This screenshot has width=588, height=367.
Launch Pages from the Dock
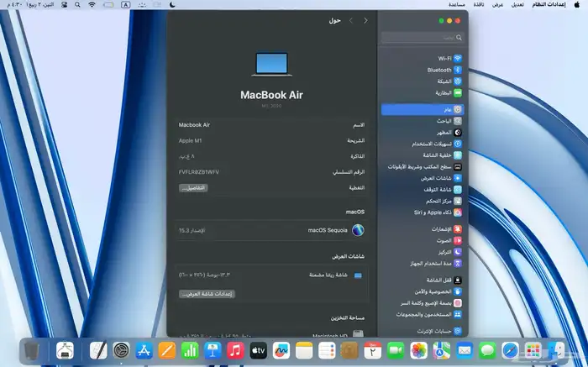(x=167, y=351)
